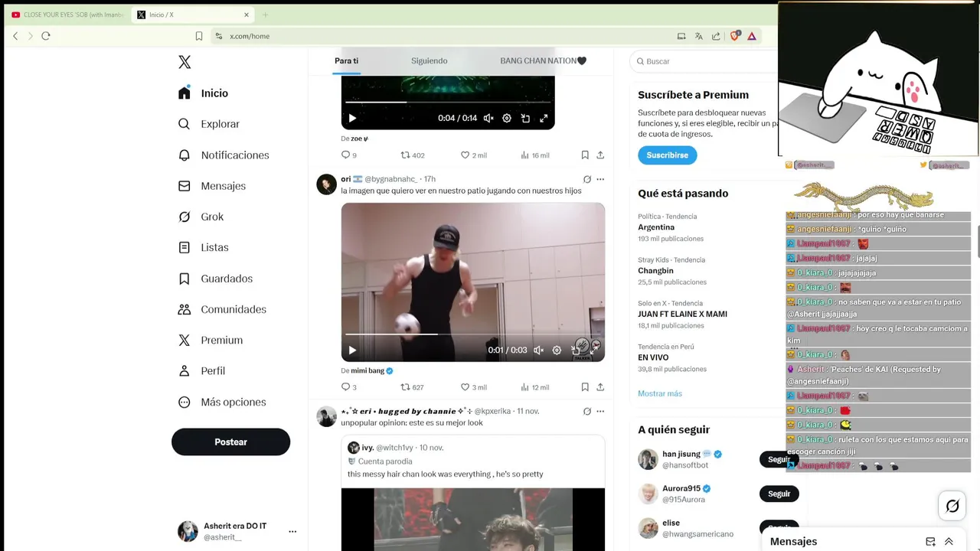Open the floating Grok button

tap(952, 506)
